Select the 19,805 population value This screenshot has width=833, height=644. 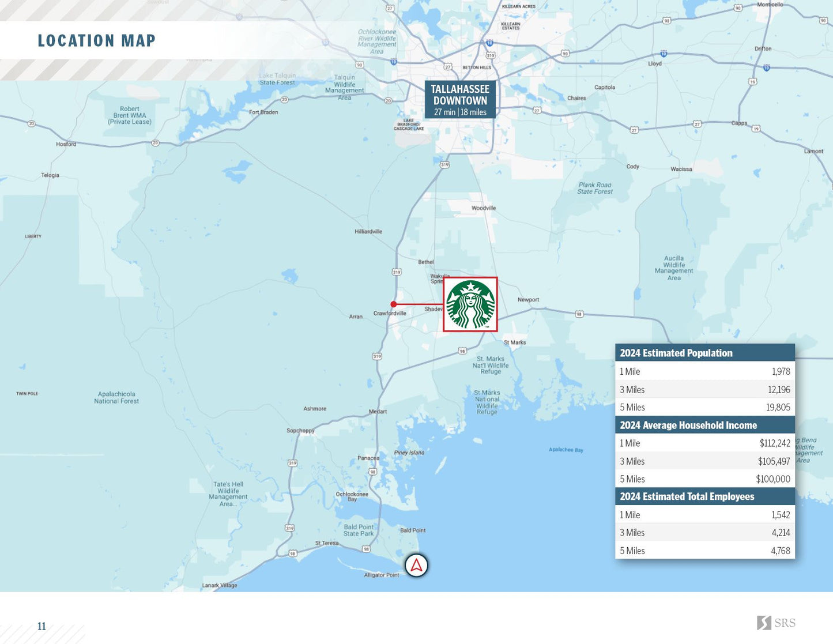pyautogui.click(x=778, y=408)
